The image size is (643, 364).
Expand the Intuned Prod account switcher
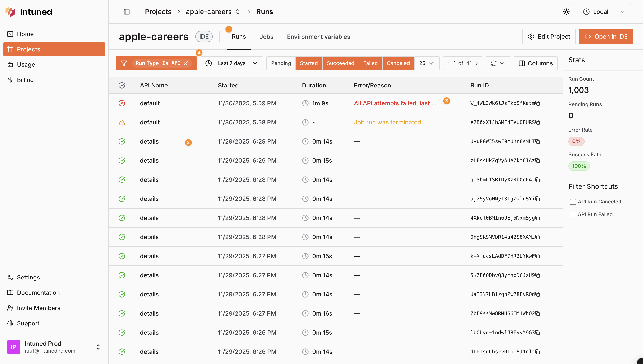[98, 347]
